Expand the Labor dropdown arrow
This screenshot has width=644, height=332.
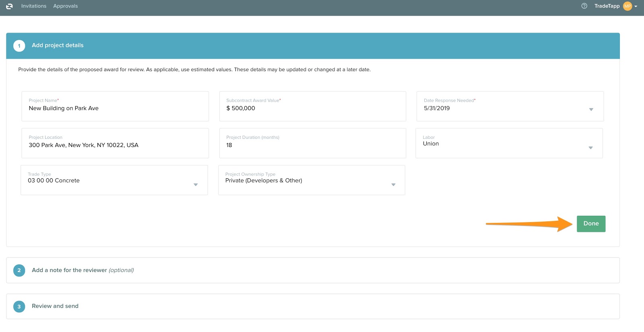coord(590,148)
